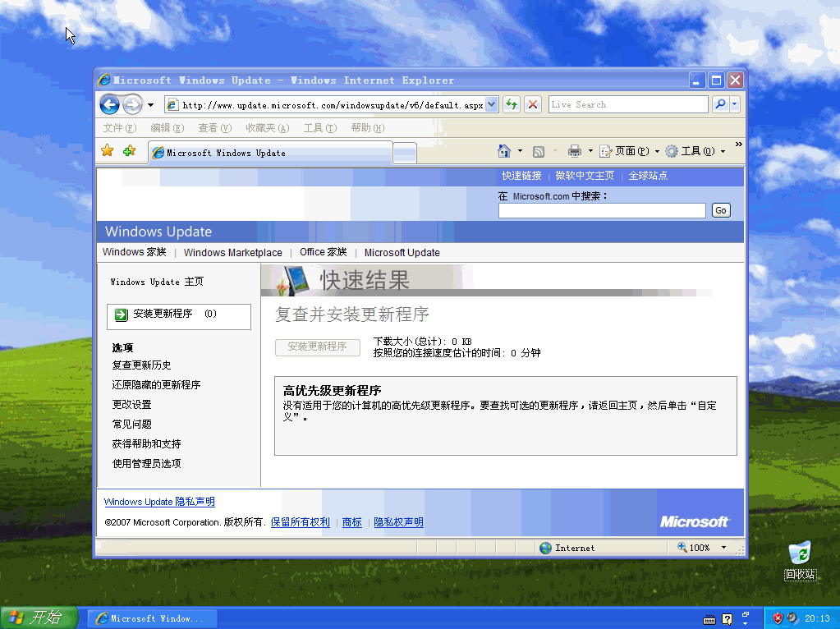Open the Windows Marketplace link
Viewport: 840px width, 629px height.
232,252
